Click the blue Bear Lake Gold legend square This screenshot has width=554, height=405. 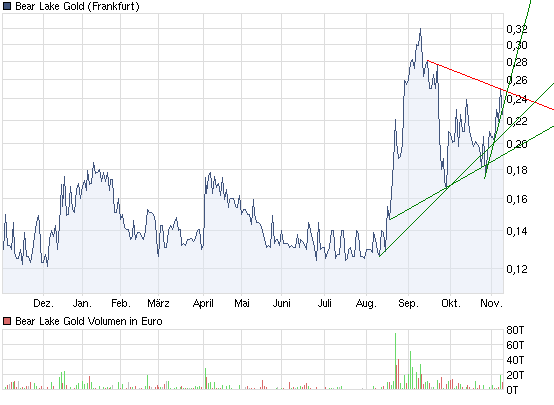pos(7,6)
